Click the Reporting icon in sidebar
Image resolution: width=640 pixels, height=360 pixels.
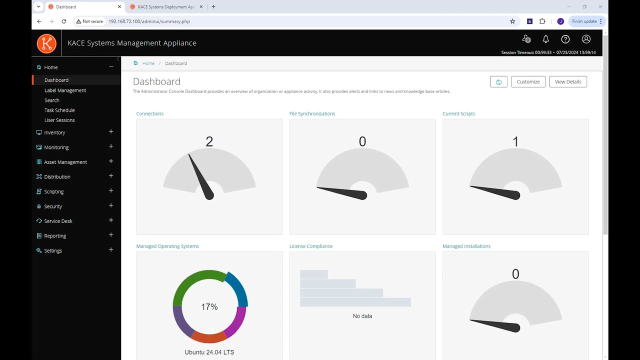pyautogui.click(x=39, y=236)
